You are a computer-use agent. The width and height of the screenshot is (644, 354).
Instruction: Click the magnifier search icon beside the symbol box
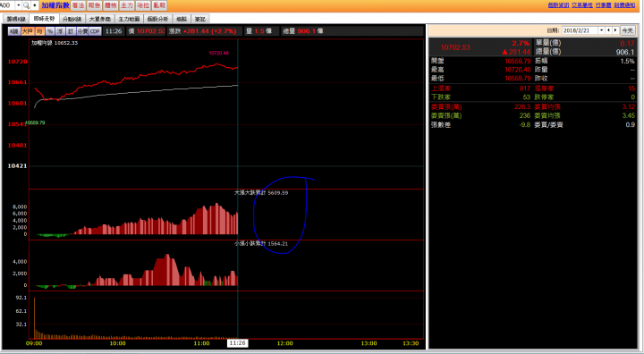(x=26, y=5)
